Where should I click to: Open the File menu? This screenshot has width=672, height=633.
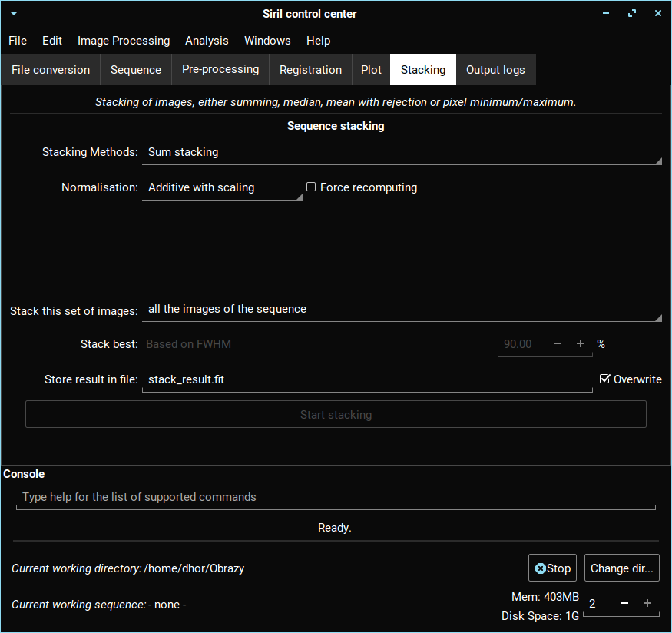click(x=18, y=41)
